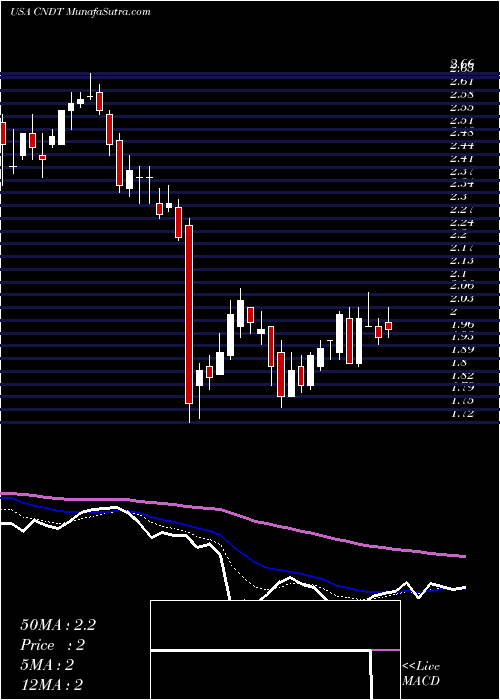
Task: Click the 2.61 price axis label
Action: [462, 82]
